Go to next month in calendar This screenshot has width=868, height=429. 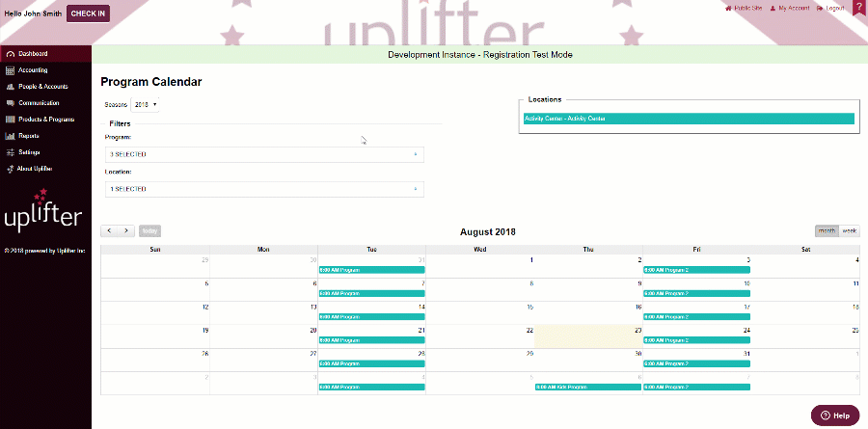pyautogui.click(x=125, y=230)
